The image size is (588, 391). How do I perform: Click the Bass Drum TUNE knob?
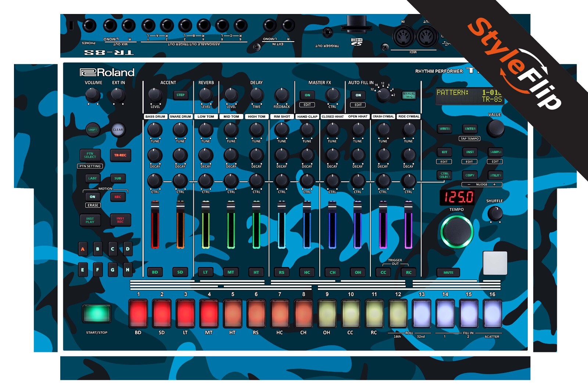[x=155, y=130]
